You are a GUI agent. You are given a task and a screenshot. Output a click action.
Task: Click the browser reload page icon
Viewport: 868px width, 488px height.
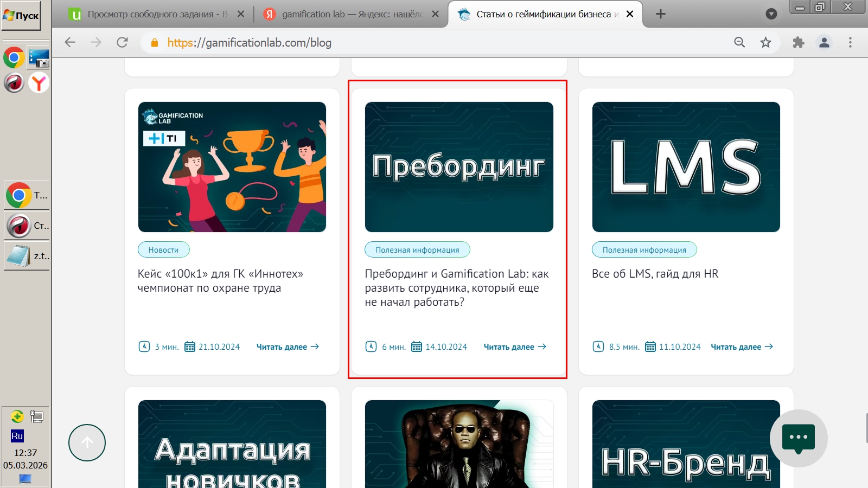pyautogui.click(x=123, y=42)
